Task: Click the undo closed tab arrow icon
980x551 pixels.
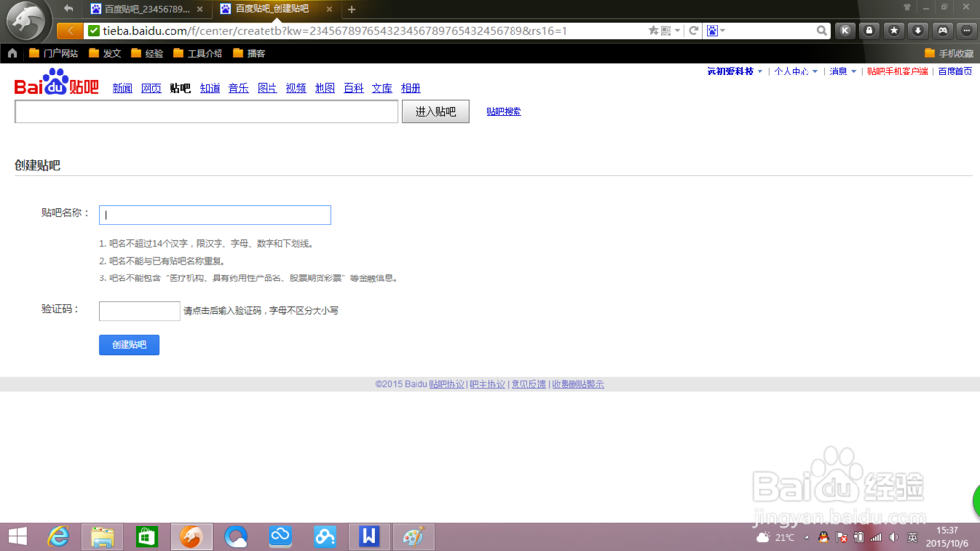Action: pos(69,9)
